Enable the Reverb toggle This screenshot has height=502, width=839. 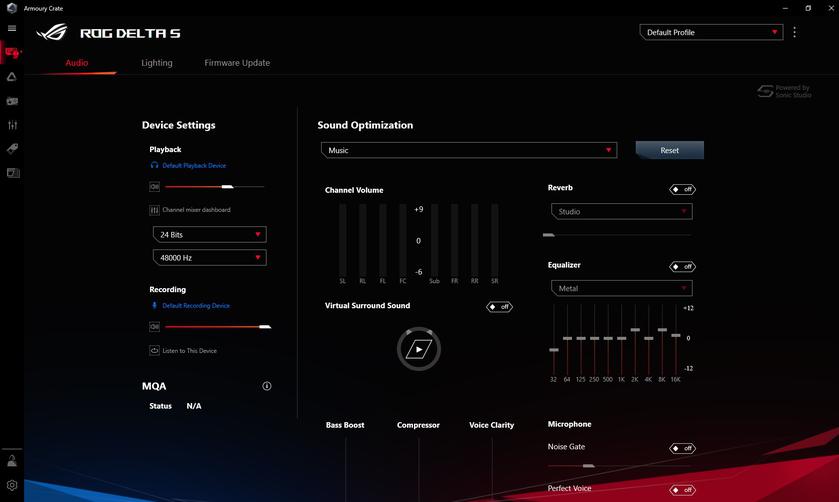click(682, 189)
